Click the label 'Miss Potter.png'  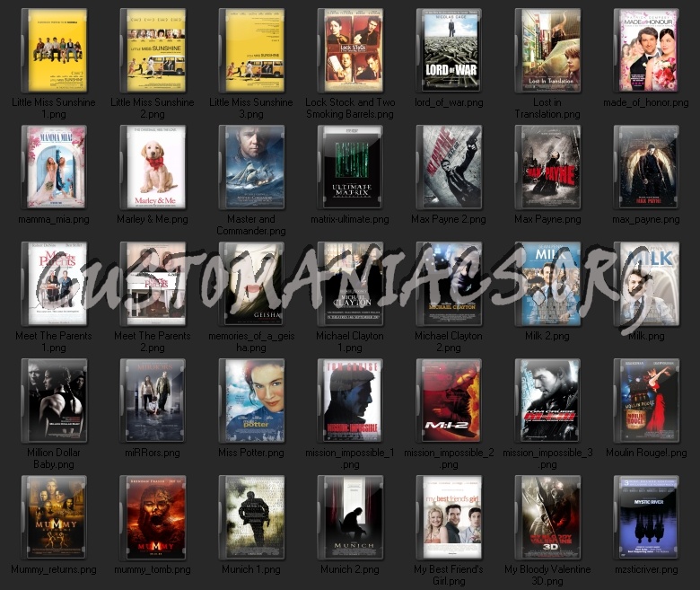[x=251, y=453]
